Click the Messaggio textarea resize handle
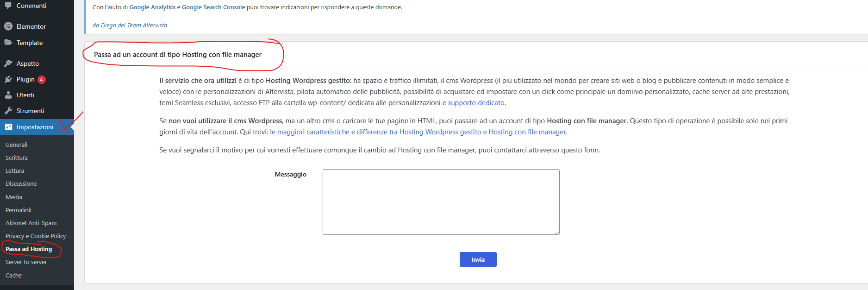Screen dimensions: 868x290 pyautogui.click(x=557, y=232)
